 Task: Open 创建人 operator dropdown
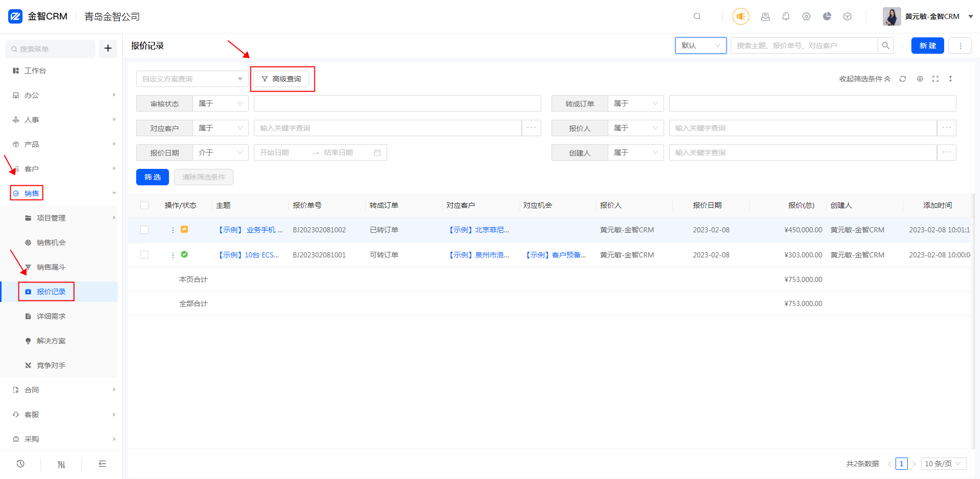click(x=636, y=153)
